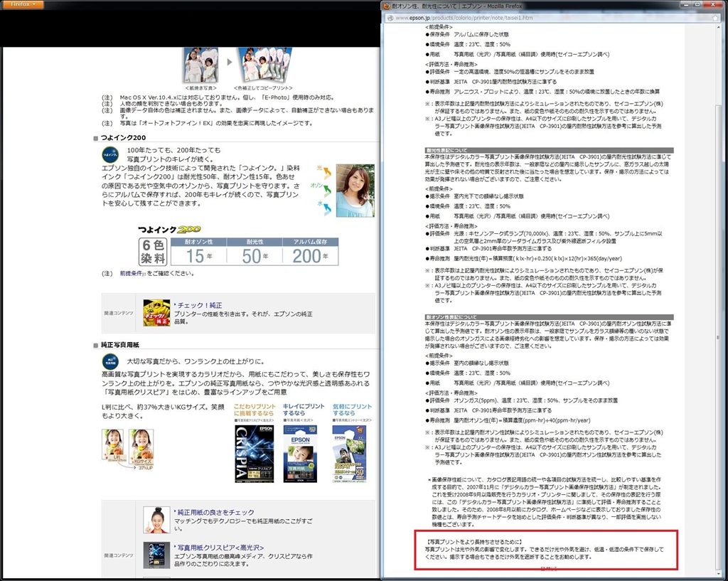Click the round つよインク badge icon

[110, 154]
